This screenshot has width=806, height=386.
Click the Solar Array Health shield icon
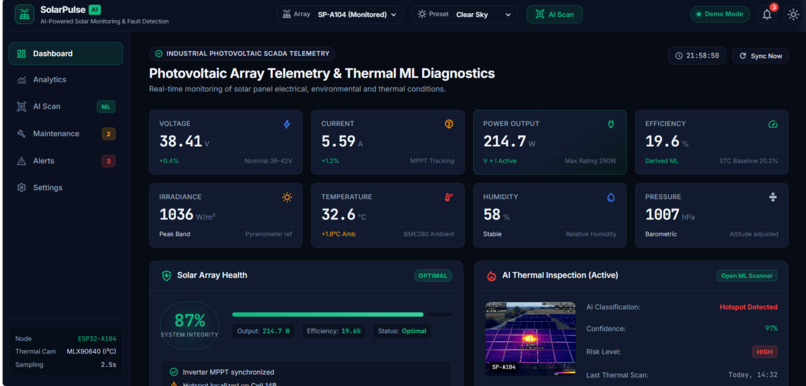coord(166,275)
